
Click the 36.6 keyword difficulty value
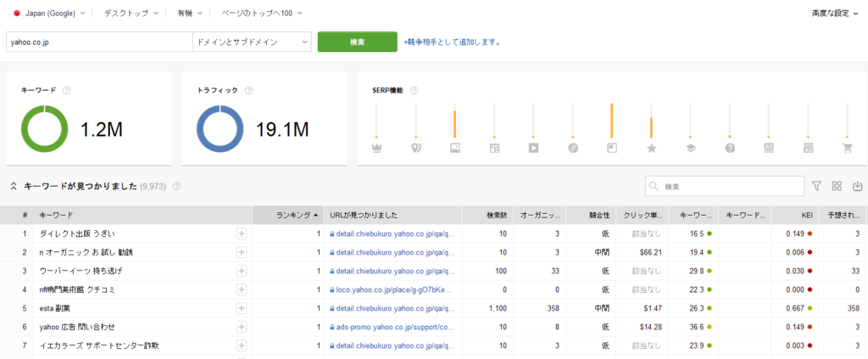pos(696,327)
